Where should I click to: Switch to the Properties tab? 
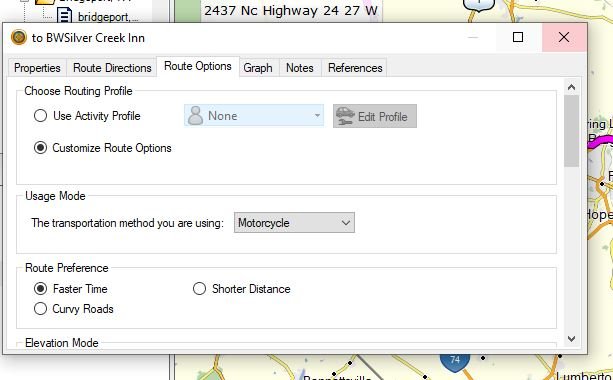[x=37, y=68]
